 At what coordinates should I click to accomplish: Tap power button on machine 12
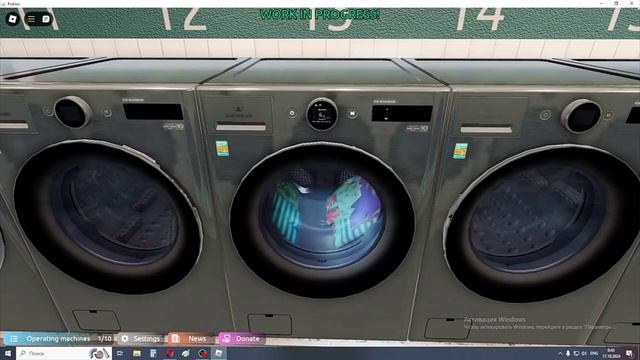(x=49, y=111)
